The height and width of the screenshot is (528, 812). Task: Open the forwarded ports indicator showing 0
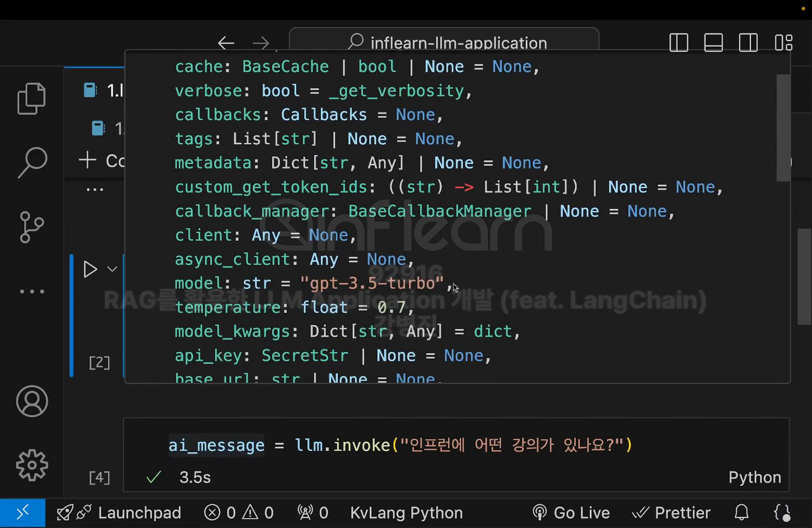(313, 513)
